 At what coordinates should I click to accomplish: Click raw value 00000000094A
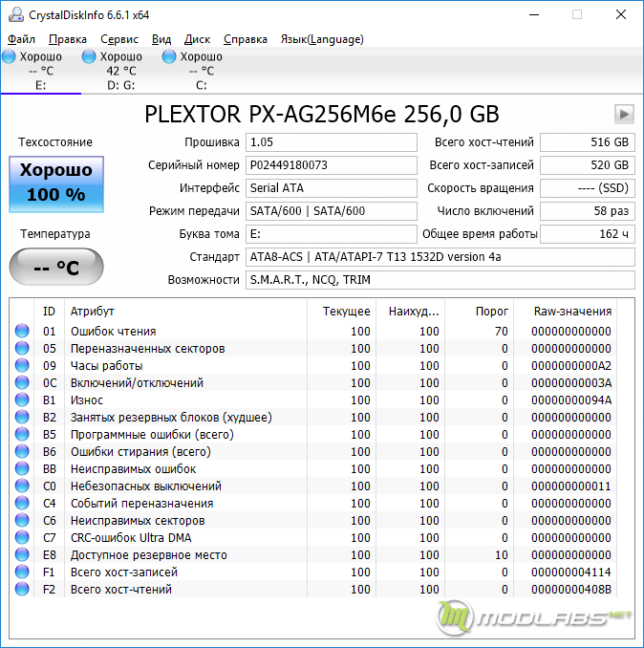pos(571,400)
